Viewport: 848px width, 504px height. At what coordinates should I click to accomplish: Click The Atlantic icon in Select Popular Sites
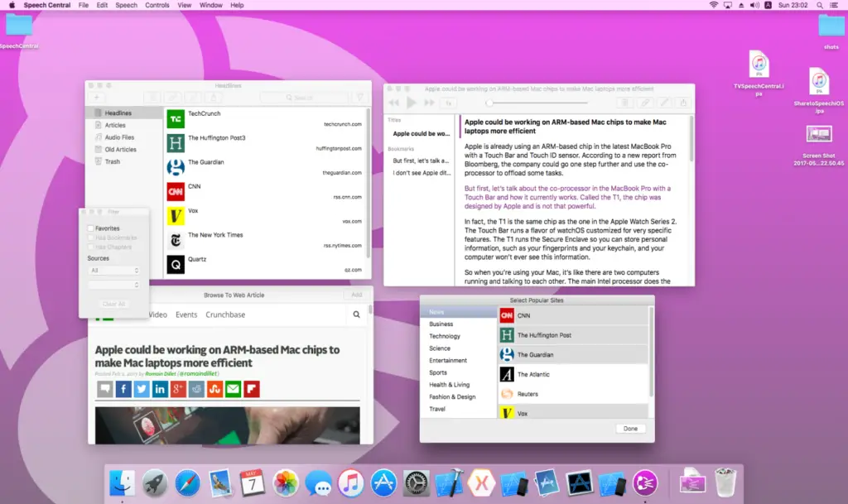tap(507, 374)
